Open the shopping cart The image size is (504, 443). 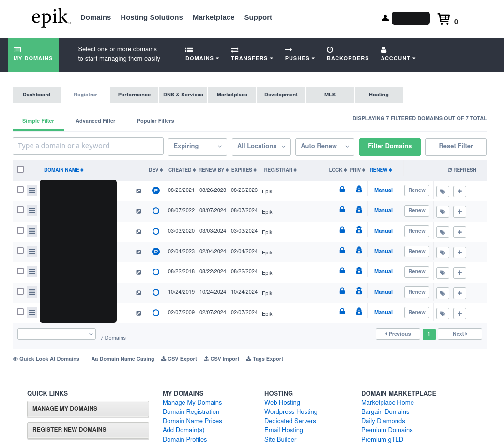[443, 19]
